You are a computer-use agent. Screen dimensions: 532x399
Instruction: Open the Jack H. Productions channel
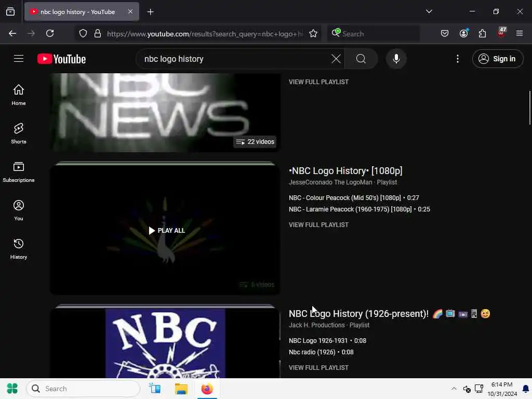click(x=316, y=325)
